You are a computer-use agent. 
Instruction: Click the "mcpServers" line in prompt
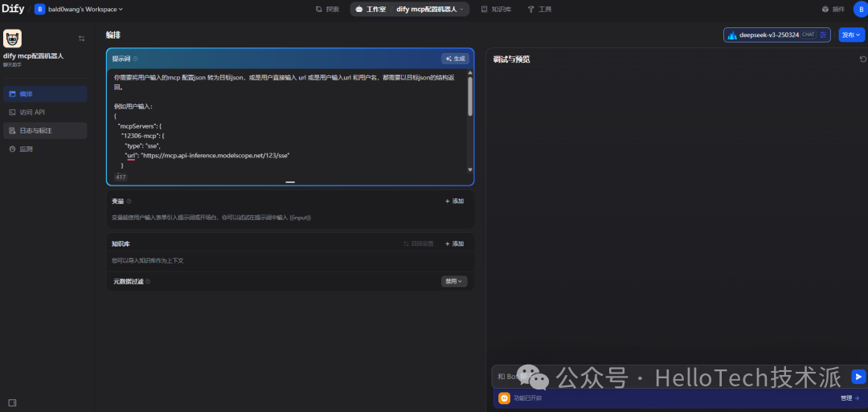click(140, 126)
